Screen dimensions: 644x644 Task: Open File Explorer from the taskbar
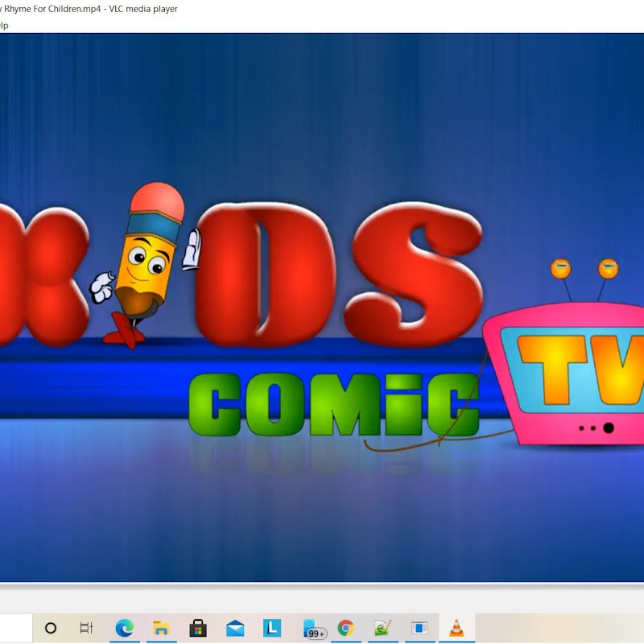(x=161, y=628)
